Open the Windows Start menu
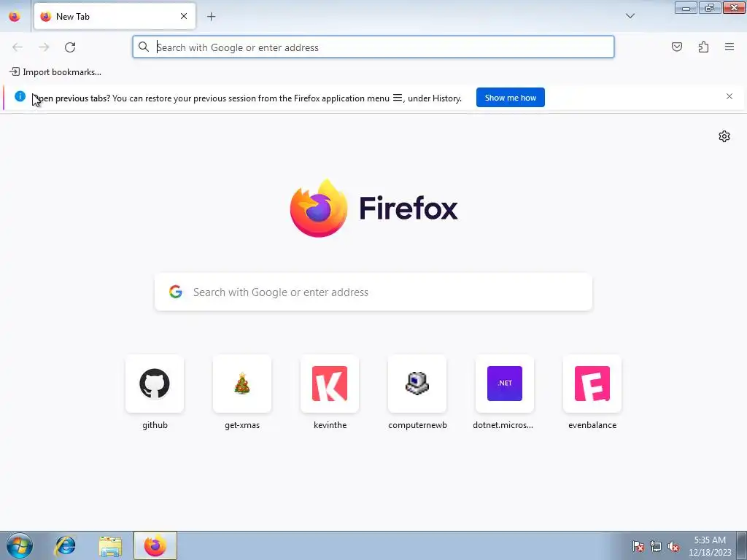The image size is (747, 560). coord(20,545)
